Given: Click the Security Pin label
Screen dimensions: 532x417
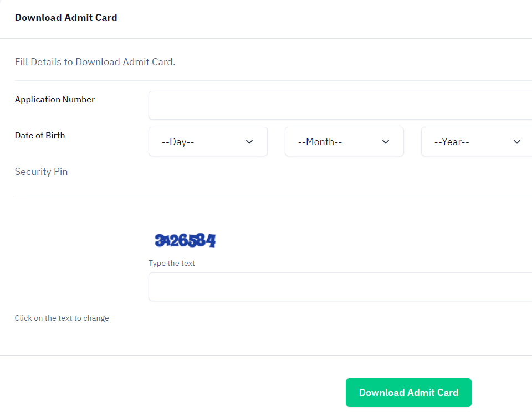Looking at the screenshot, I should point(42,172).
